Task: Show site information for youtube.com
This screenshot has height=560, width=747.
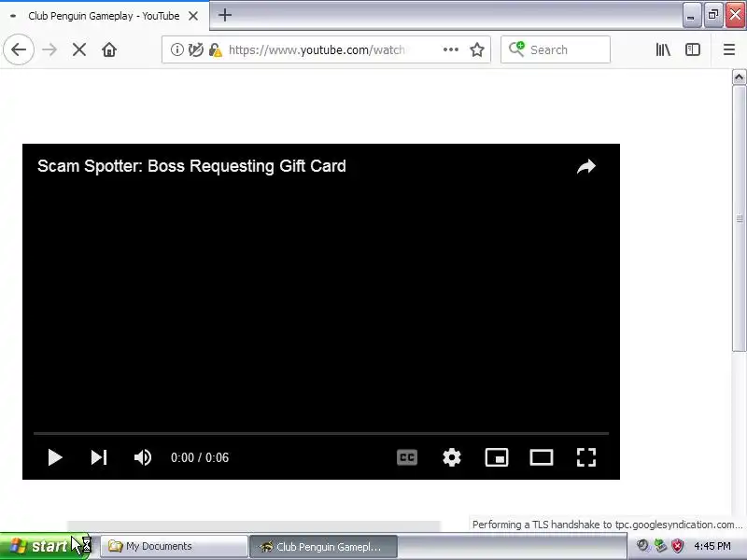Action: click(x=176, y=49)
